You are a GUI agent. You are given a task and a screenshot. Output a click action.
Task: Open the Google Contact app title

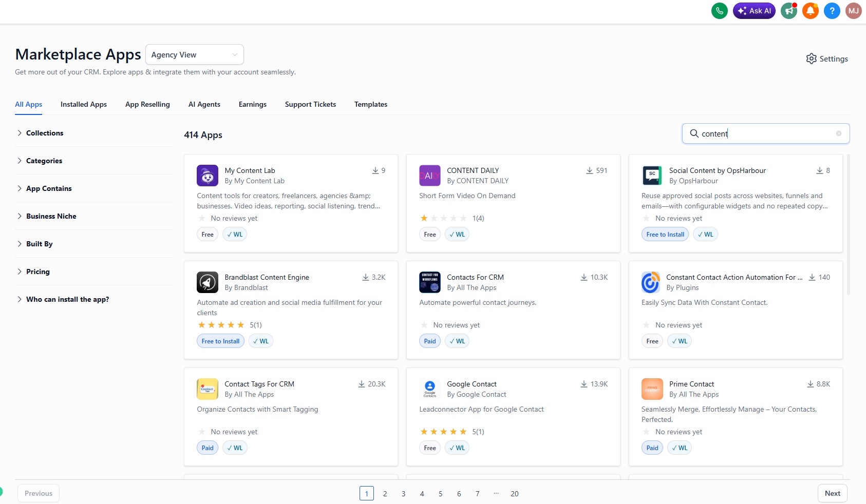(x=472, y=384)
